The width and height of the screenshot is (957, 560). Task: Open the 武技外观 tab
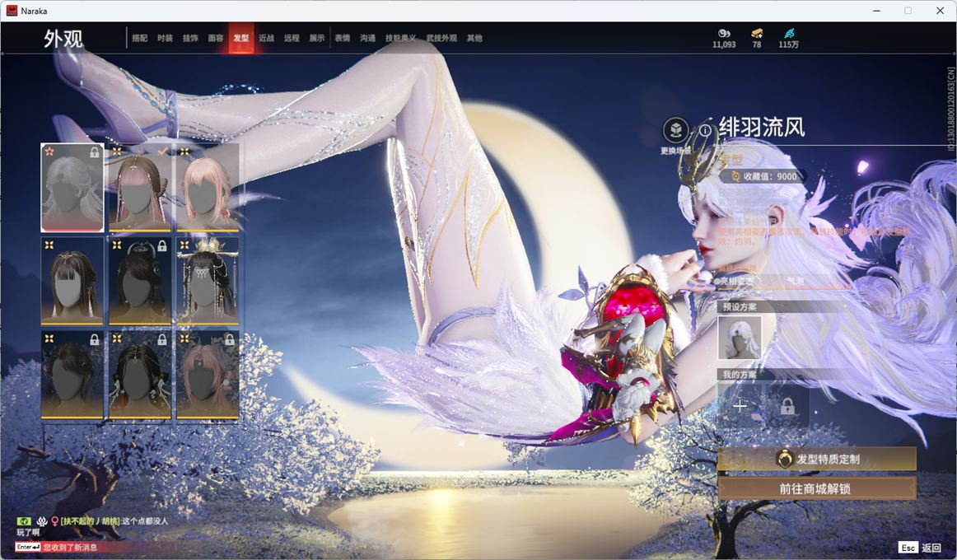[x=441, y=38]
